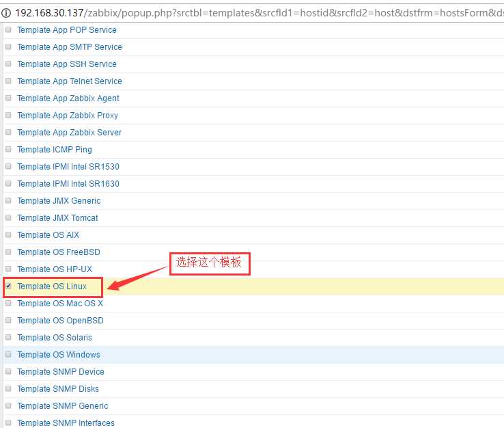Check Template App POP Service checkbox
The height and width of the screenshot is (428, 504).
pyautogui.click(x=8, y=29)
